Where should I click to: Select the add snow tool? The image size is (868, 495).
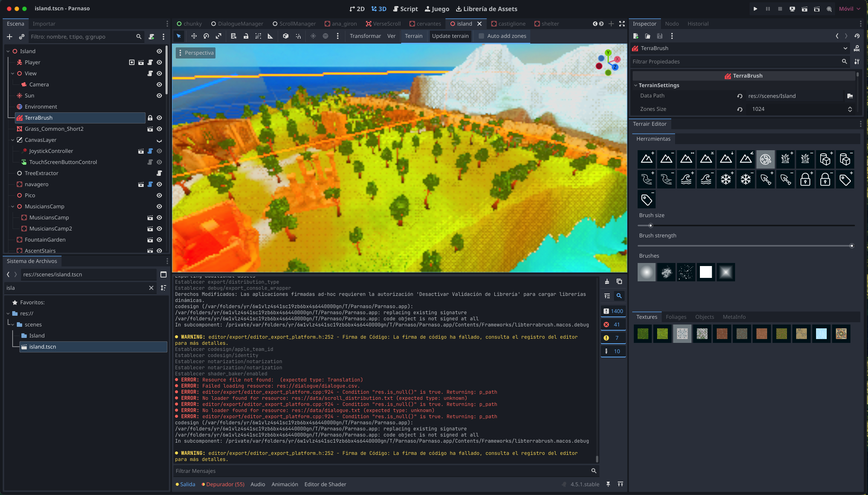coord(726,179)
